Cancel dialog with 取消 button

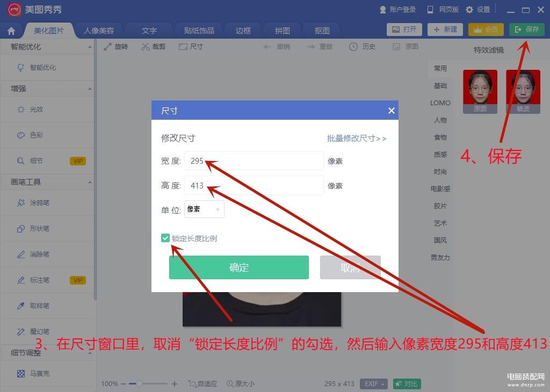pos(350,267)
